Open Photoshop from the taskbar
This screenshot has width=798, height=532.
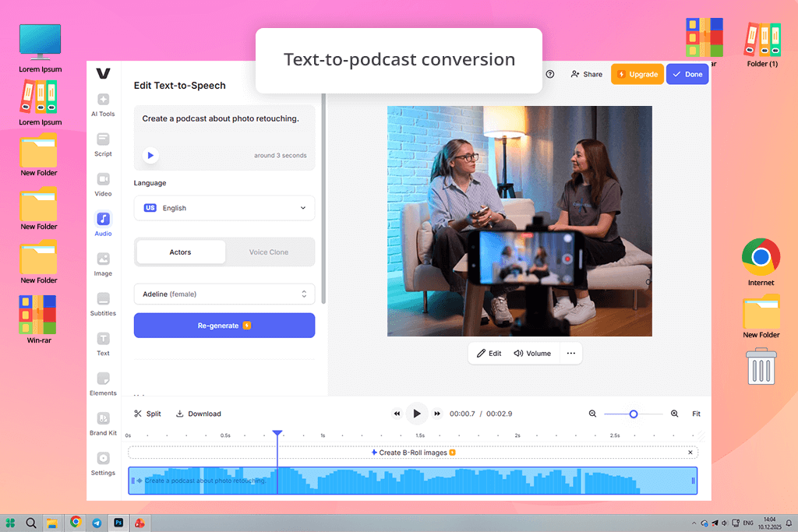click(118, 523)
